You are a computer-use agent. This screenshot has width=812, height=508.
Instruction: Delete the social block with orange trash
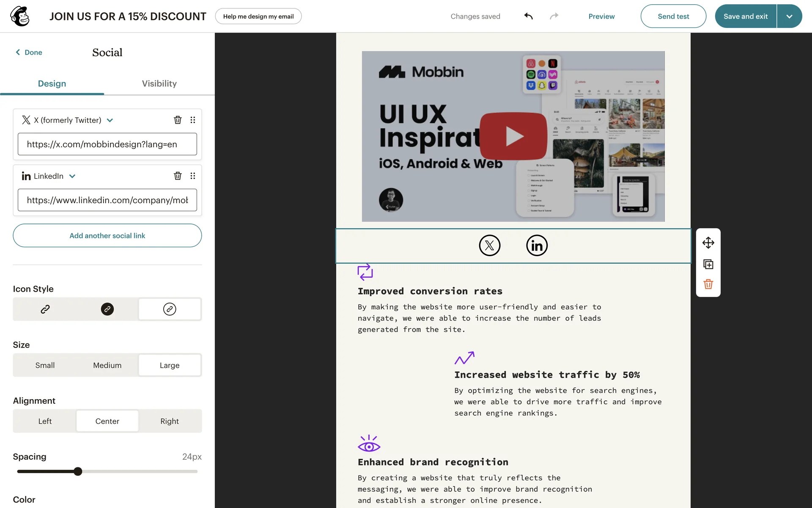pos(708,284)
